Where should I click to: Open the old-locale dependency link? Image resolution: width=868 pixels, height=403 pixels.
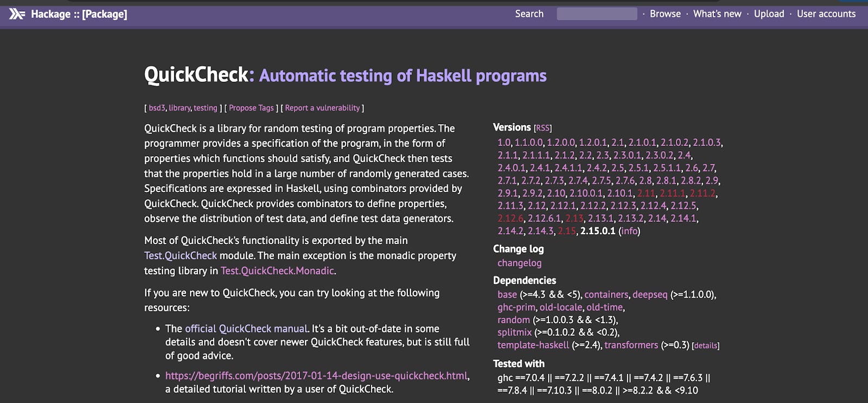click(x=560, y=308)
